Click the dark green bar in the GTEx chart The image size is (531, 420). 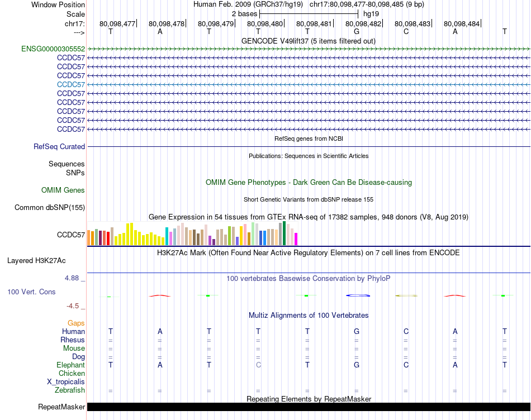(284, 233)
